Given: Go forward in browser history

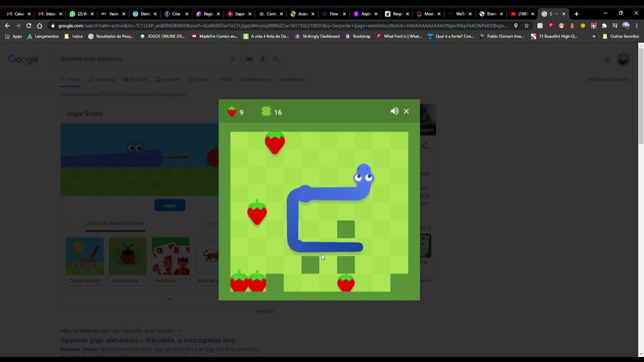Looking at the screenshot, I should pos(18,26).
